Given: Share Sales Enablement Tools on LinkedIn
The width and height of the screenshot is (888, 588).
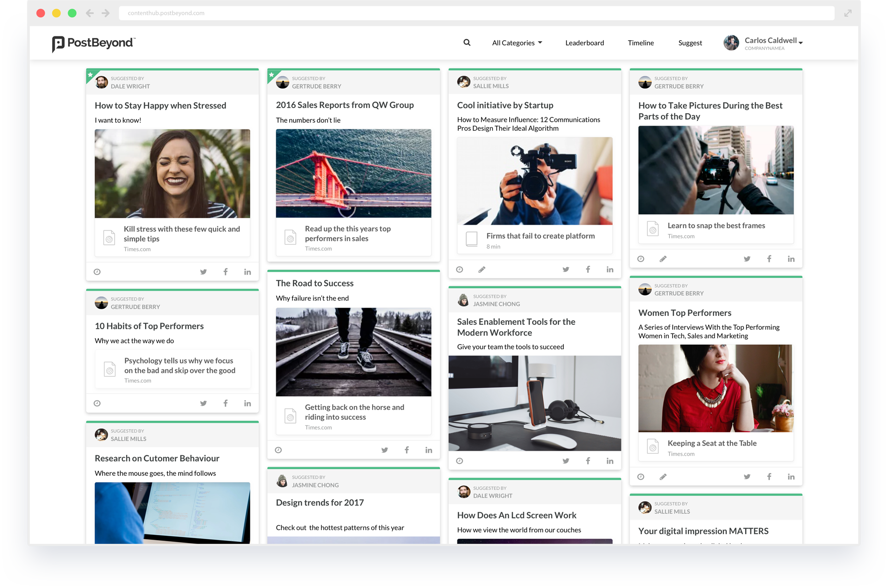Looking at the screenshot, I should pos(610,461).
